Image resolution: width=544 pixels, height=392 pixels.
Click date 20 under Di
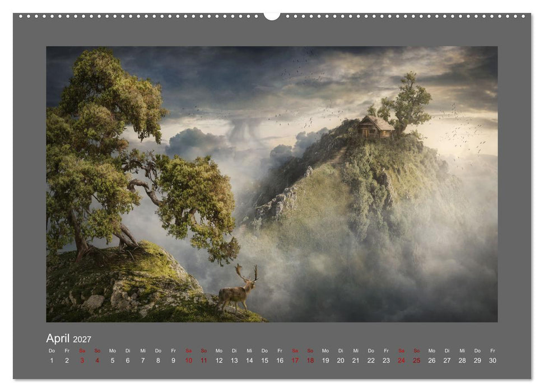tap(341, 361)
